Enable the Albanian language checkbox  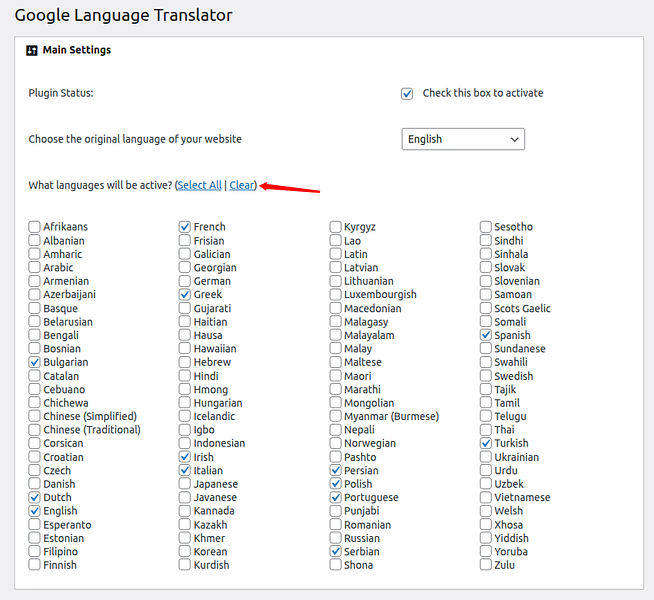34,241
